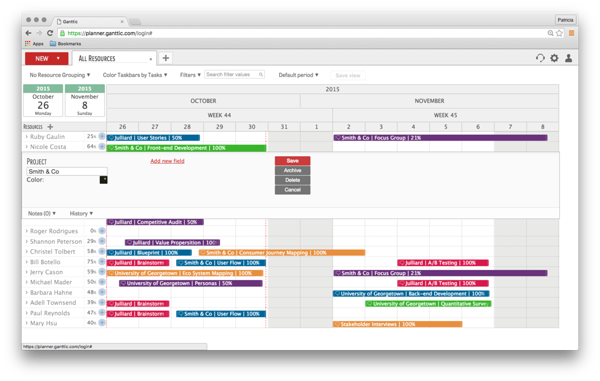The width and height of the screenshot is (600, 381).
Task: Click browser zoom magnifier icon
Action: (x=550, y=33)
